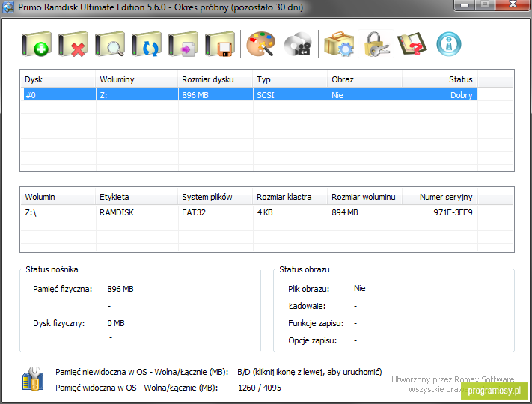This screenshot has width=532, height=404.
Task: Click the B/D kliknij ikonę text
Action: (310, 372)
